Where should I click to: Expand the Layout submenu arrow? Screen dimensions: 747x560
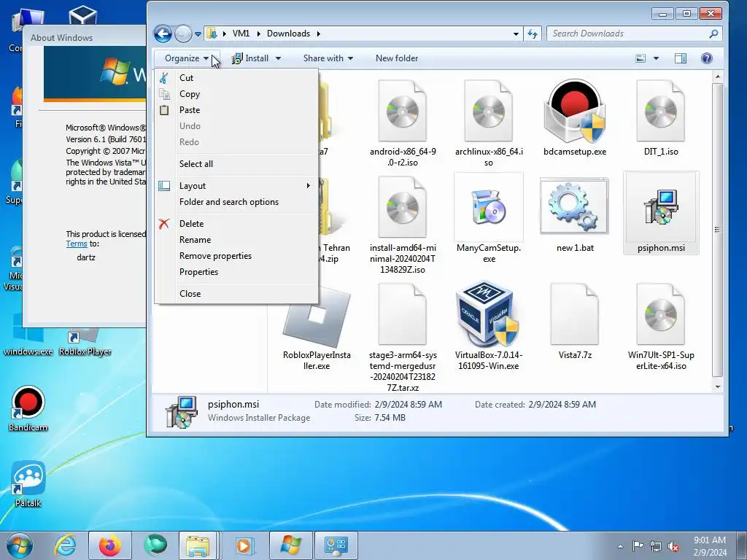tap(309, 186)
